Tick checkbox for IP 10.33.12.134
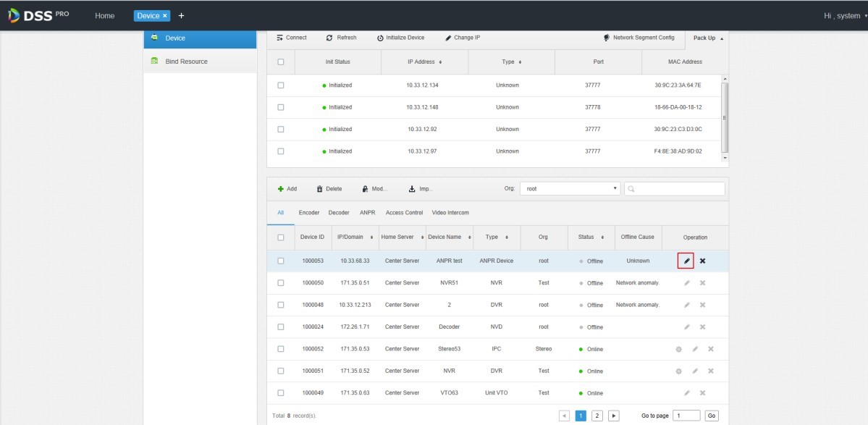This screenshot has width=868, height=425. tap(281, 85)
